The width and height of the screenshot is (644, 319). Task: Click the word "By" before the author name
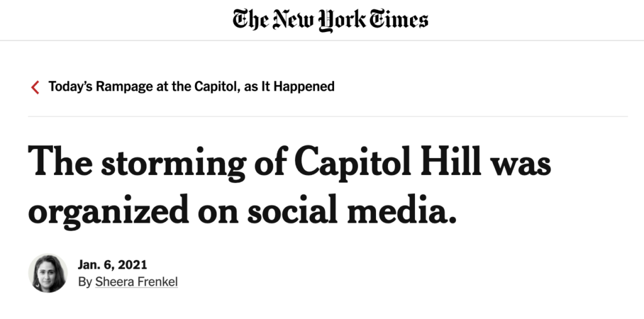click(x=85, y=283)
